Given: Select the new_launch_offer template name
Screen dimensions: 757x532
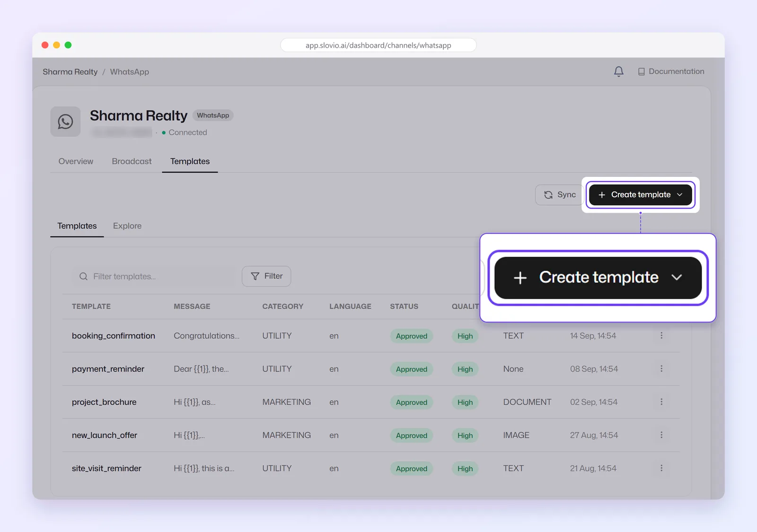Looking at the screenshot, I should point(105,435).
